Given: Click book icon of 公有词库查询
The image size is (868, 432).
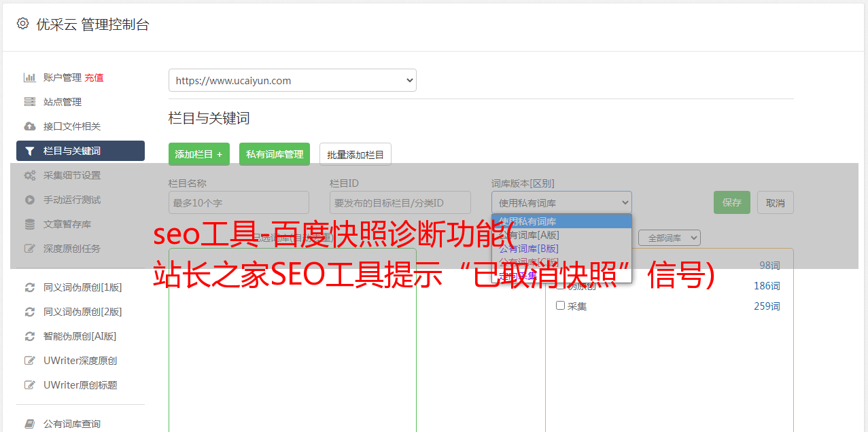Looking at the screenshot, I should 30,424.
